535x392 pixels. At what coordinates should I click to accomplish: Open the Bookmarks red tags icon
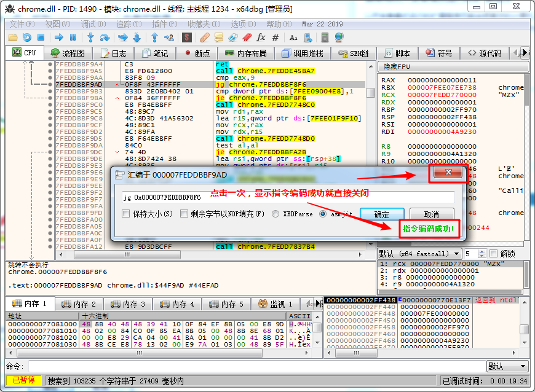(x=247, y=37)
